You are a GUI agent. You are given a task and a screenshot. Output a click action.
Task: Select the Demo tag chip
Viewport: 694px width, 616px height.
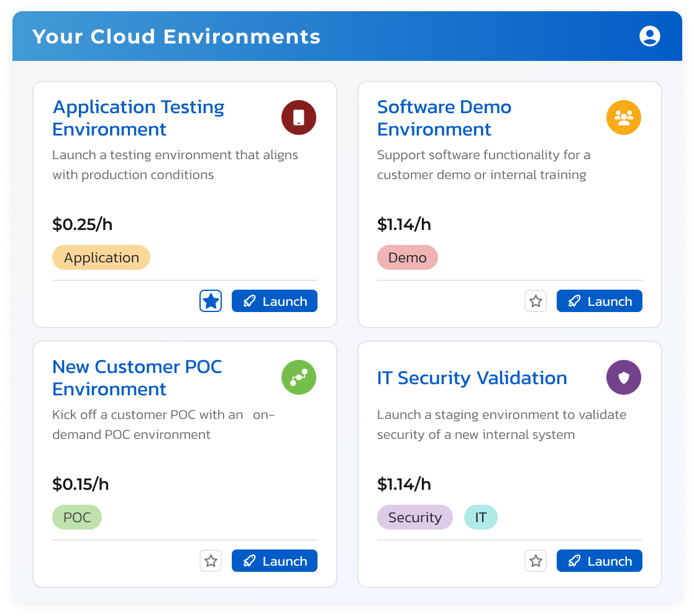click(407, 257)
